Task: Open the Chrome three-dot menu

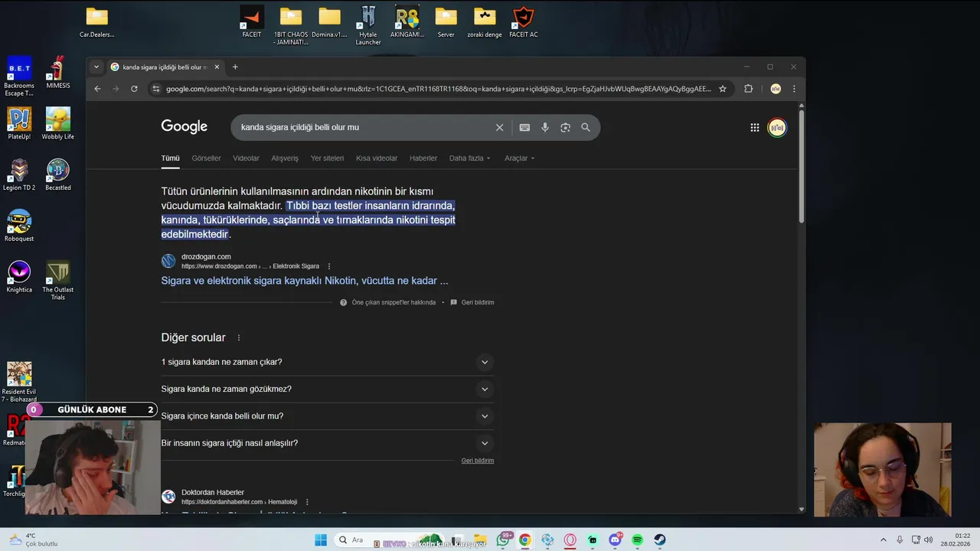Action: pyautogui.click(x=794, y=89)
